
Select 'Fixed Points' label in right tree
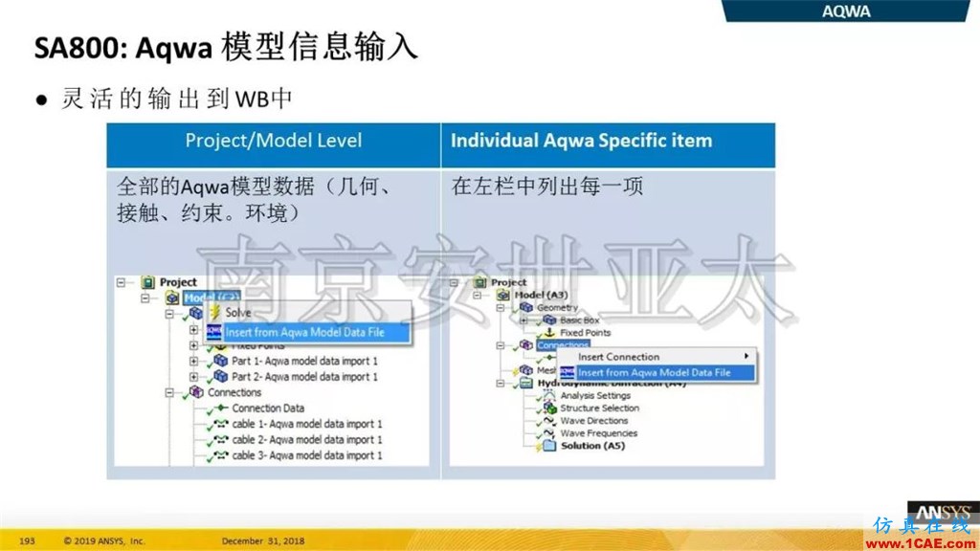tap(585, 332)
